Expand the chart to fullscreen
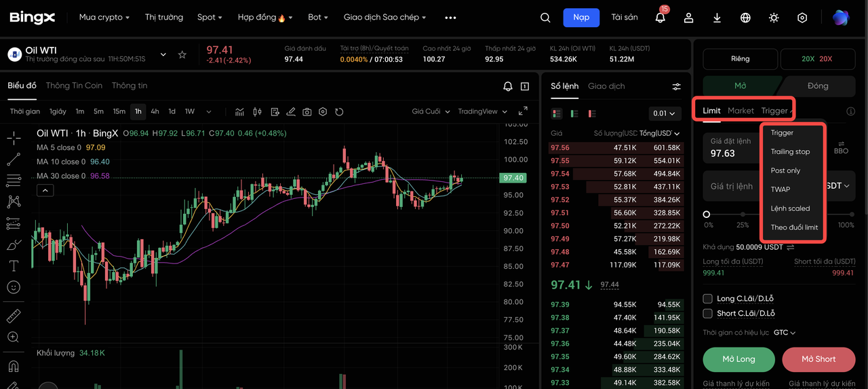 pos(523,111)
